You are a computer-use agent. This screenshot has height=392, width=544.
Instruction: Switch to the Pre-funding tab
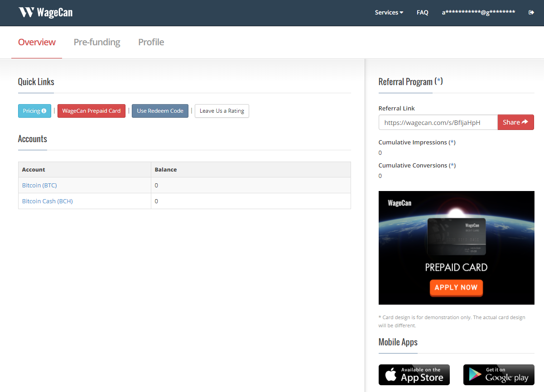pyautogui.click(x=97, y=42)
